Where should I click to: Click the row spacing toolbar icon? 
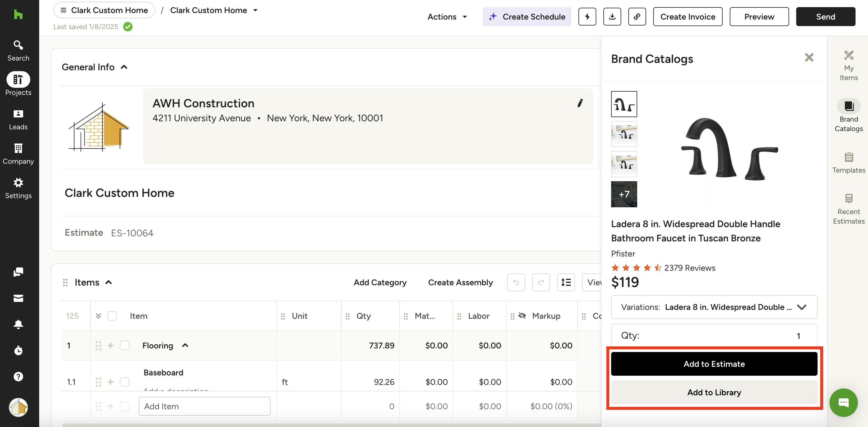coord(566,282)
